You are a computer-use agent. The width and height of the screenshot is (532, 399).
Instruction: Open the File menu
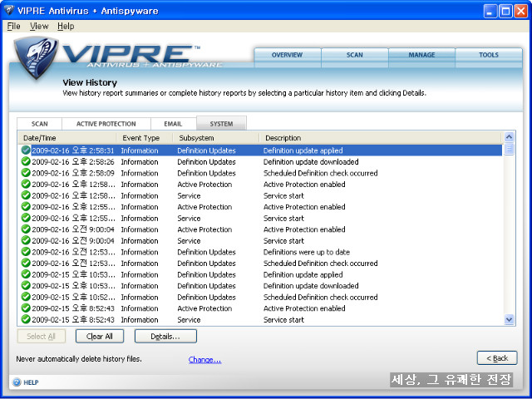click(13, 26)
